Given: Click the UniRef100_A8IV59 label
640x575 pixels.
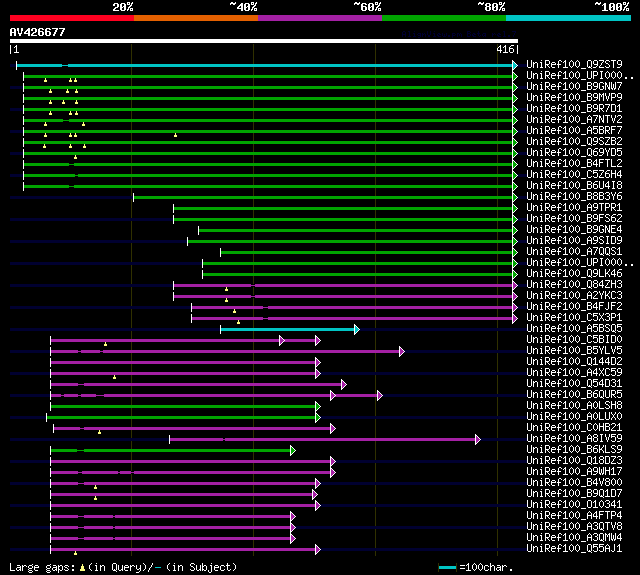Looking at the screenshot, I should pos(574,439).
